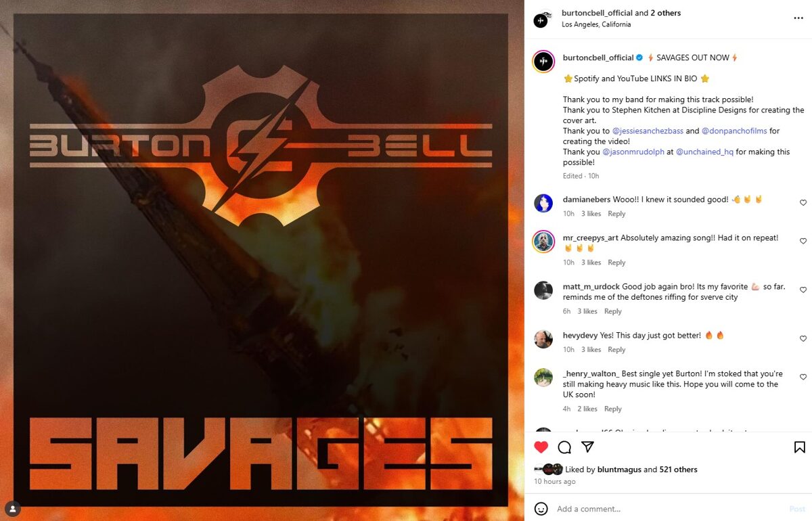This screenshot has width=812, height=521.
Task: Open the Los Angeles, California location
Action: (596, 24)
